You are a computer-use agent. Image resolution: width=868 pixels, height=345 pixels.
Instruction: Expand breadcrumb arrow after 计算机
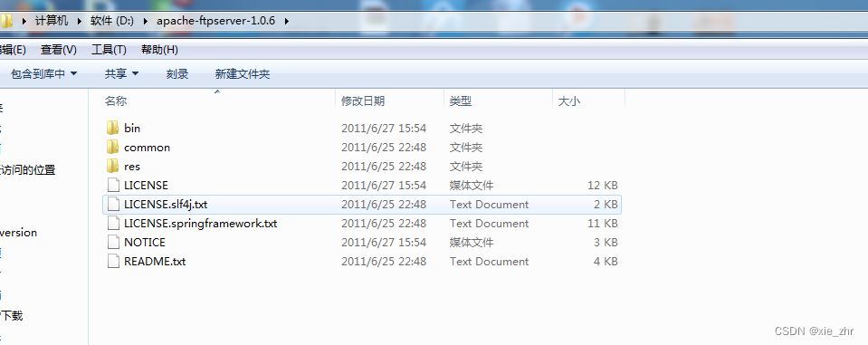[x=79, y=21]
